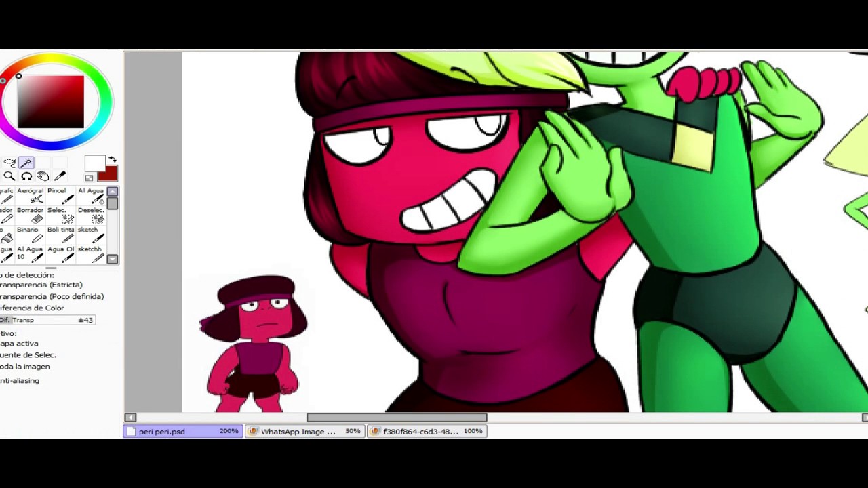
Task: Choose the Selec. selection pen tool
Action: tap(60, 216)
